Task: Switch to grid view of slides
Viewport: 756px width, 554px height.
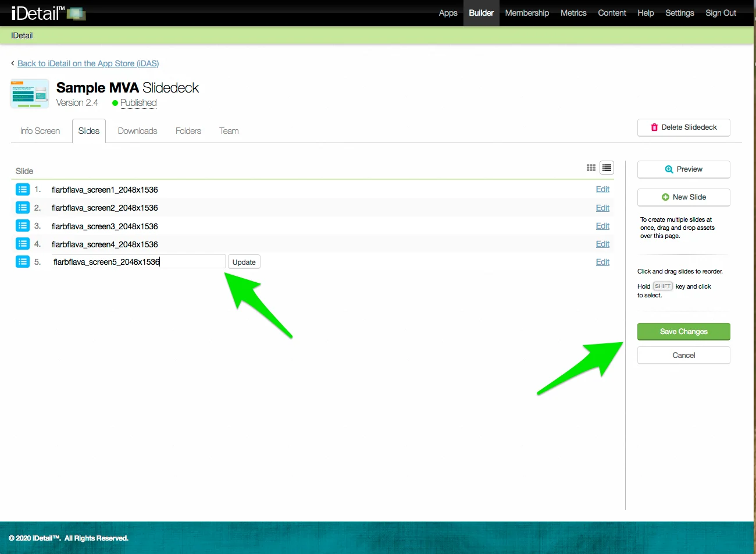Action: click(591, 168)
